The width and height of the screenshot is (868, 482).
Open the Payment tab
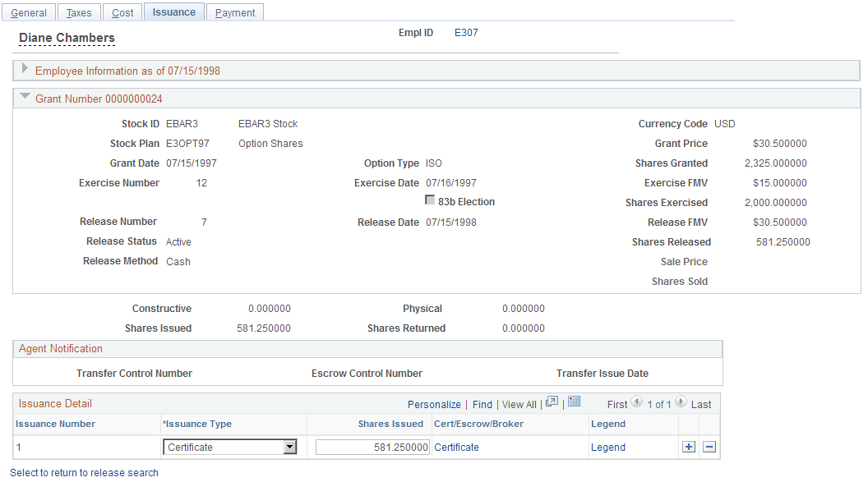[x=234, y=11]
